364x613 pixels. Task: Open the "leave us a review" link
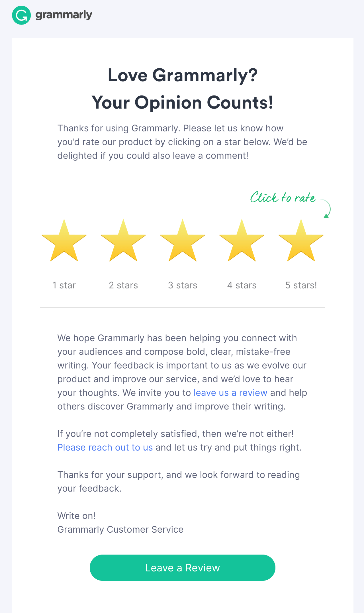(230, 393)
